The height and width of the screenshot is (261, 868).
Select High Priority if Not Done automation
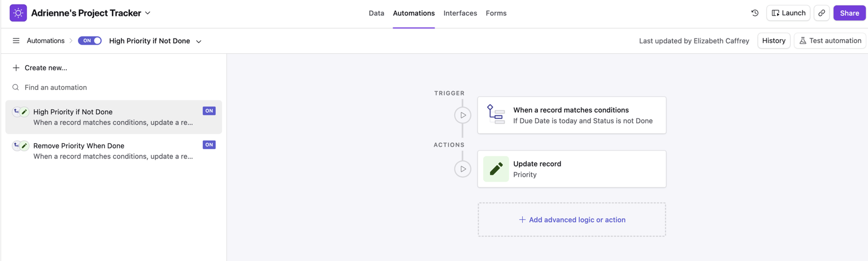pyautogui.click(x=114, y=117)
